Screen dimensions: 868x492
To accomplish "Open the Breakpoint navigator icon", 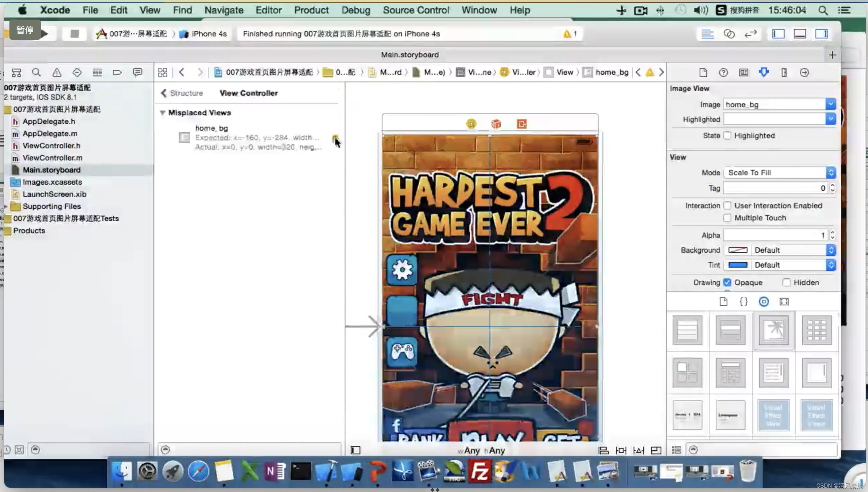I will [117, 72].
